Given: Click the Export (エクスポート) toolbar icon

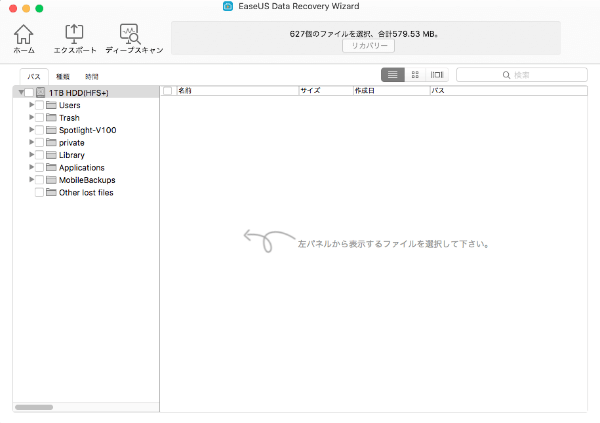Looking at the screenshot, I should [x=74, y=34].
